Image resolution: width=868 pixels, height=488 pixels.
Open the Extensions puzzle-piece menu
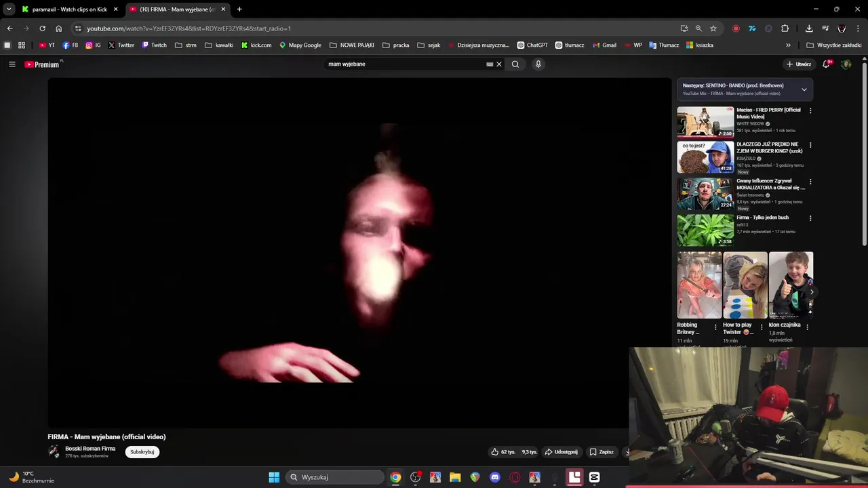point(785,28)
